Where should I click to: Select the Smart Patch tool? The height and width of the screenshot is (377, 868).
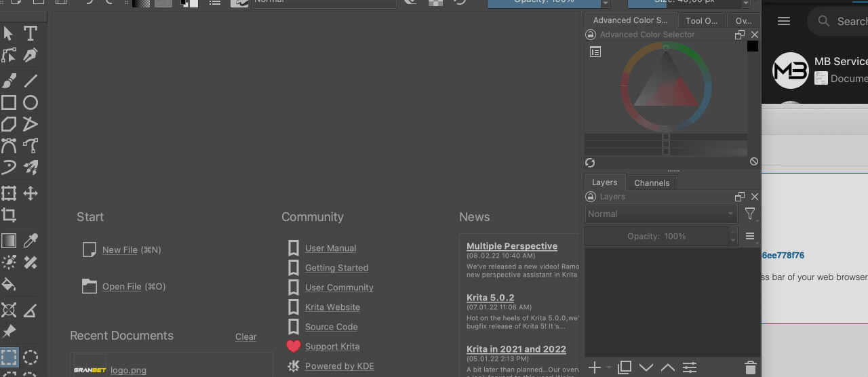click(x=31, y=262)
